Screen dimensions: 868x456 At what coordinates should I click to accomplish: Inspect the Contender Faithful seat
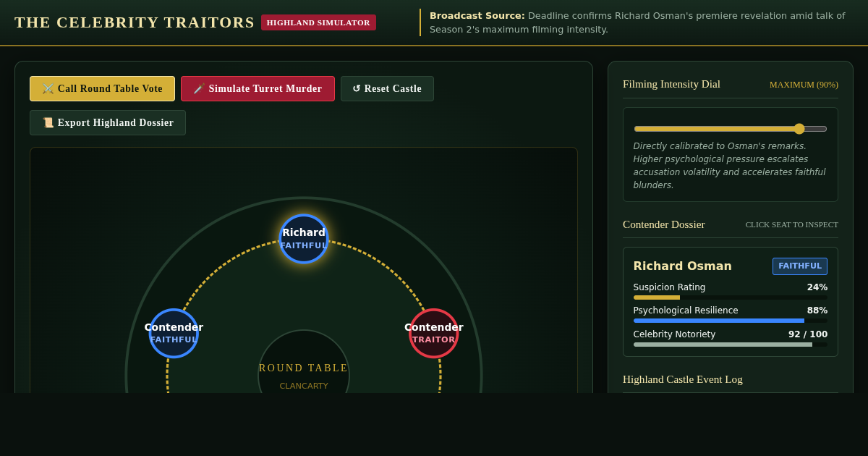click(x=174, y=333)
